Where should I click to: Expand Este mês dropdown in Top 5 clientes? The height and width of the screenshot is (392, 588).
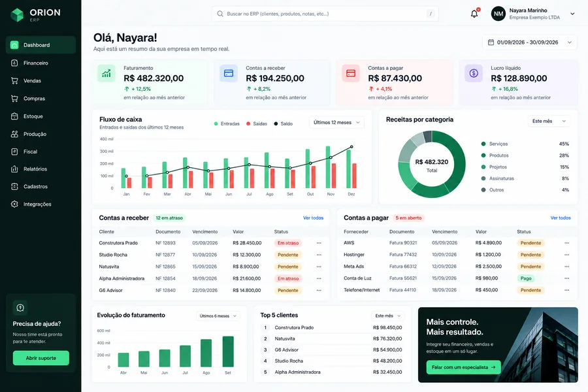click(387, 316)
